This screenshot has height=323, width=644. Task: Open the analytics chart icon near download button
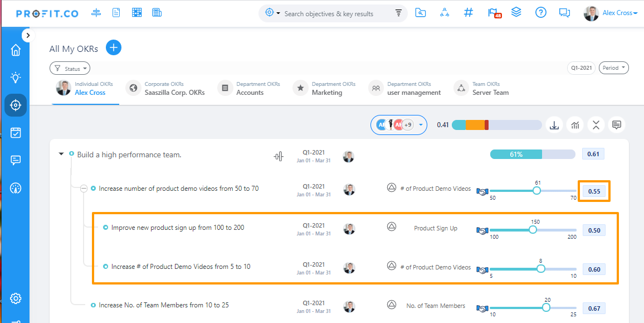click(x=575, y=124)
